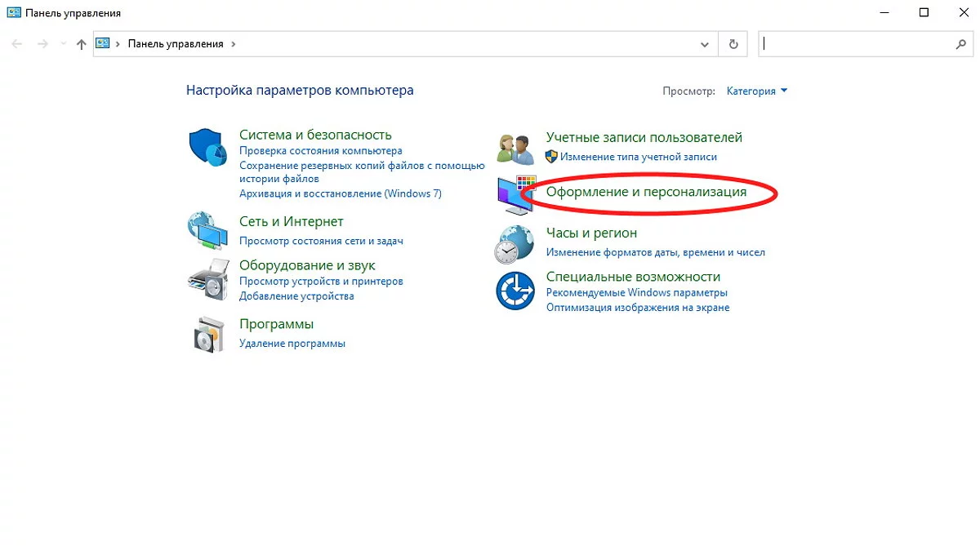Image resolution: width=980 pixels, height=551 pixels.
Task: Minimize the Control Panel window
Action: point(886,12)
